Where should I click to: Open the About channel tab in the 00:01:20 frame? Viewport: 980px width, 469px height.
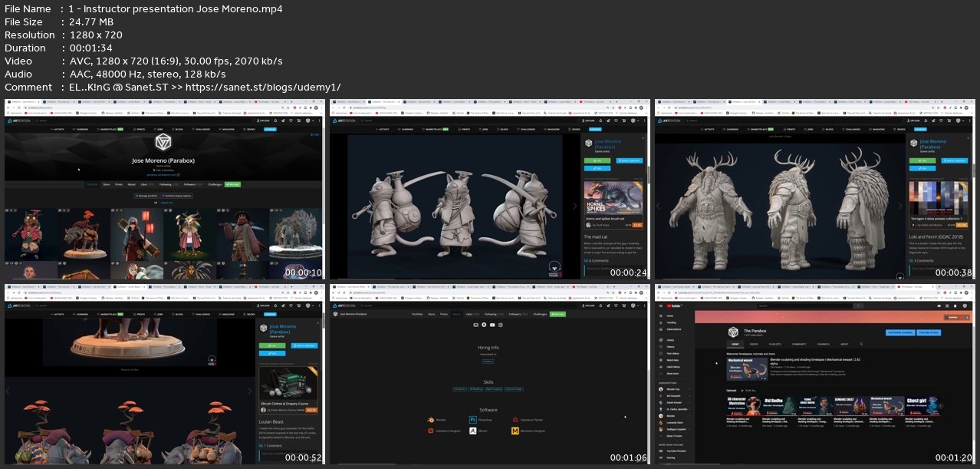coord(844,344)
